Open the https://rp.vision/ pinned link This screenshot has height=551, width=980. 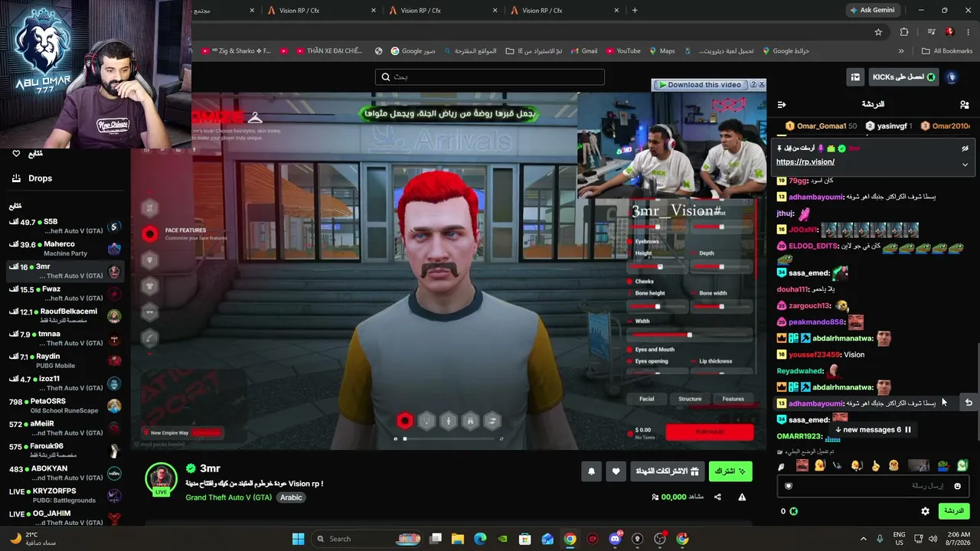tap(805, 162)
